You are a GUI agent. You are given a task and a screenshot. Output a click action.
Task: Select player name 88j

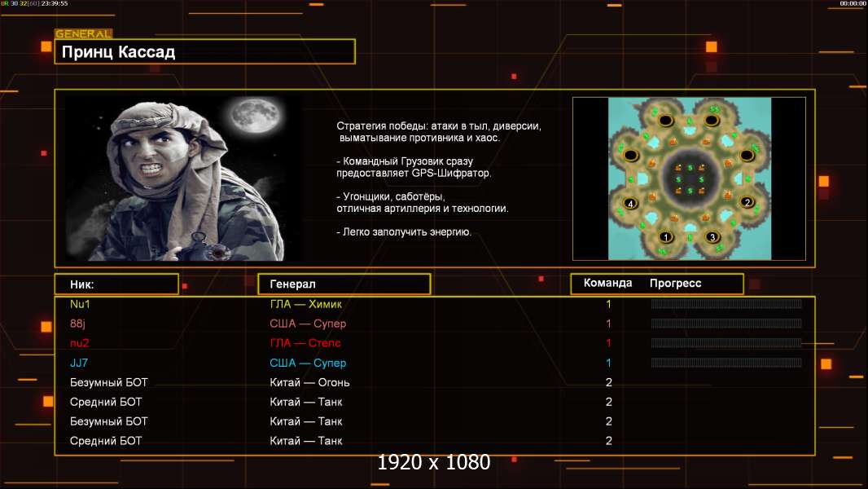77,324
